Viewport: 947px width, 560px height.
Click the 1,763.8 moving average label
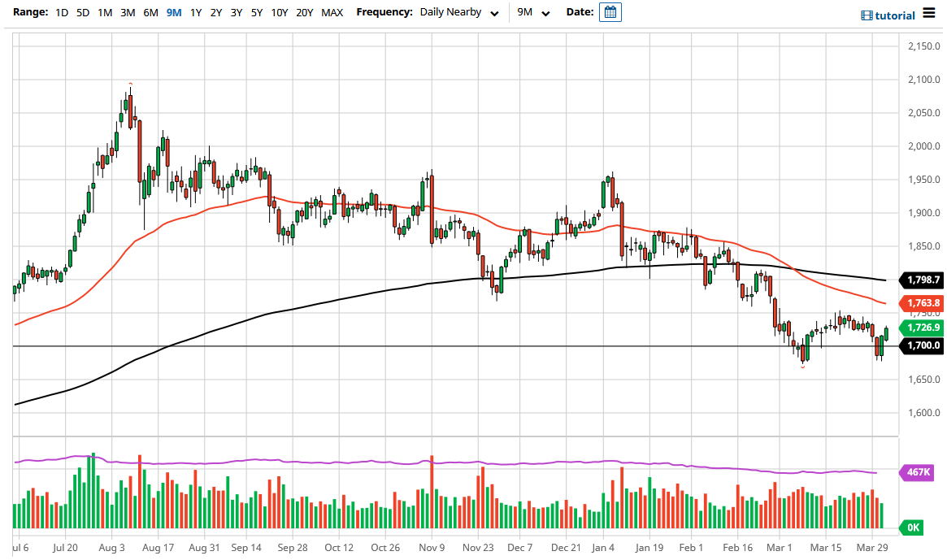tap(922, 303)
